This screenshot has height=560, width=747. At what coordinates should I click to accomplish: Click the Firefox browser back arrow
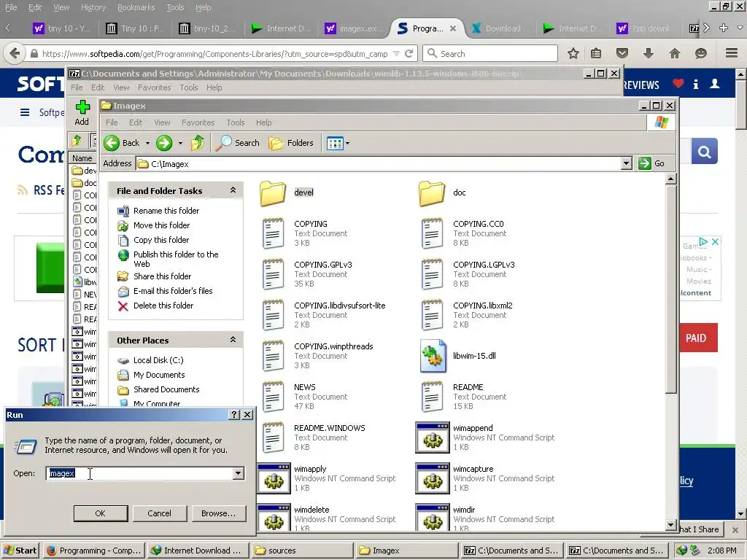pyautogui.click(x=15, y=53)
